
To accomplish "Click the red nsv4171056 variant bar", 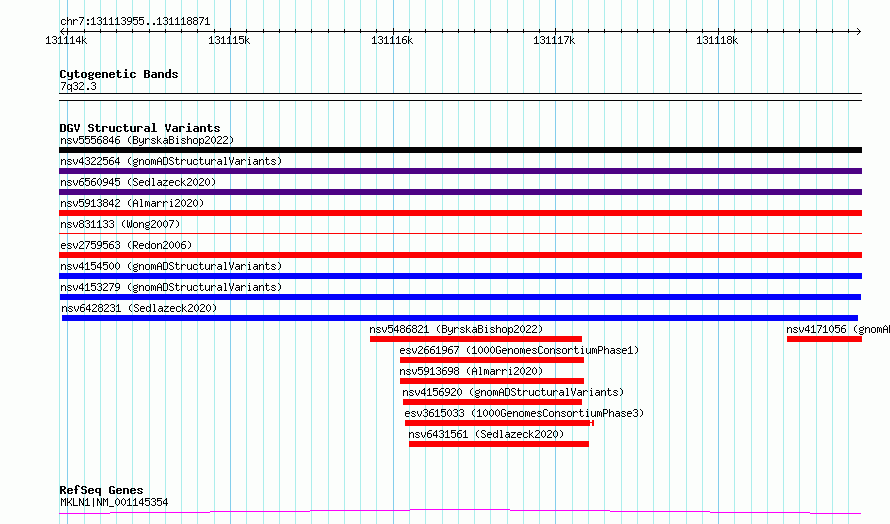I will point(824,339).
